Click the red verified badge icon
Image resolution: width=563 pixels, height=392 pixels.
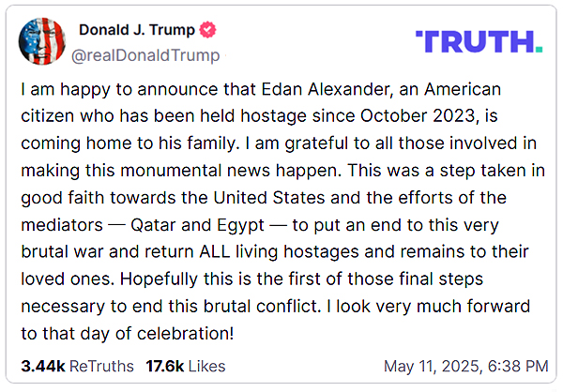208,29
